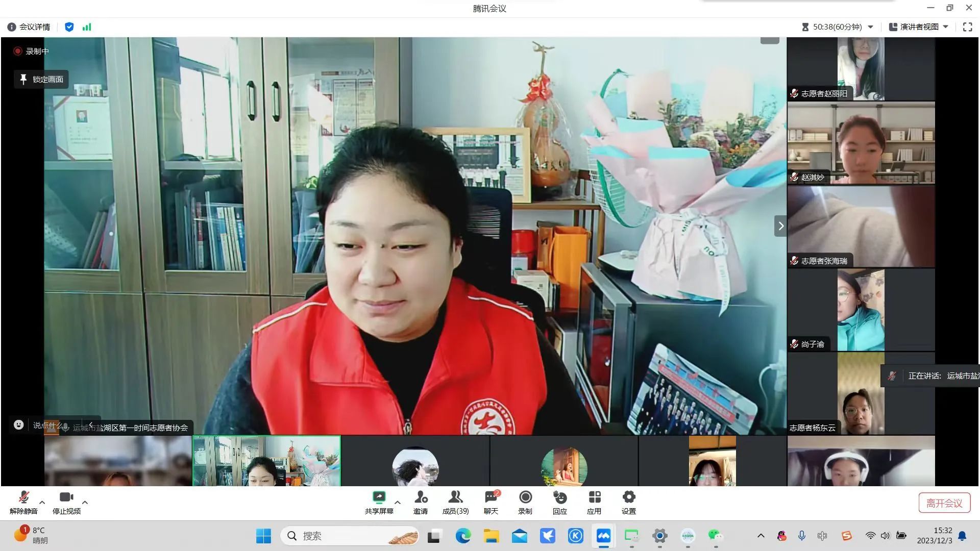This screenshot has height=551, width=980.
Task: Pin the video with 锁定画面
Action: (41, 79)
